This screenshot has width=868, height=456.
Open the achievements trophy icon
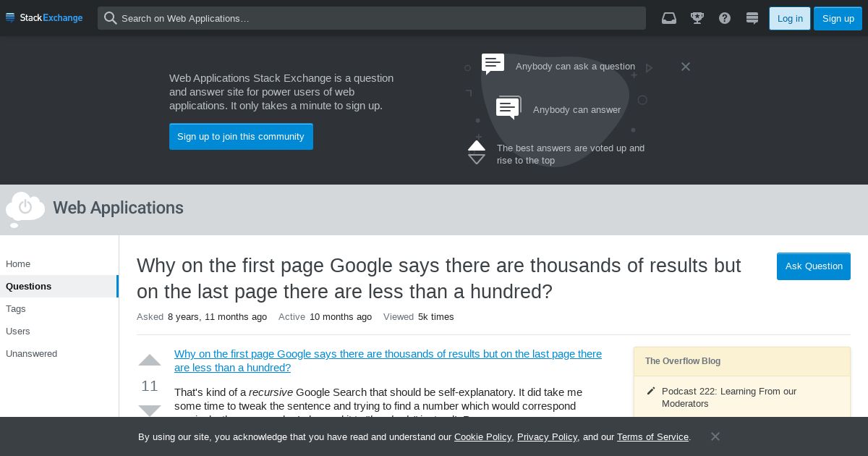[x=697, y=18]
